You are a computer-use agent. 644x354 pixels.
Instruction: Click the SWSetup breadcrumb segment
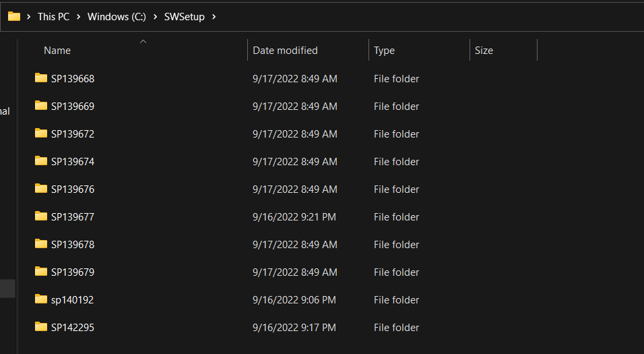click(184, 17)
